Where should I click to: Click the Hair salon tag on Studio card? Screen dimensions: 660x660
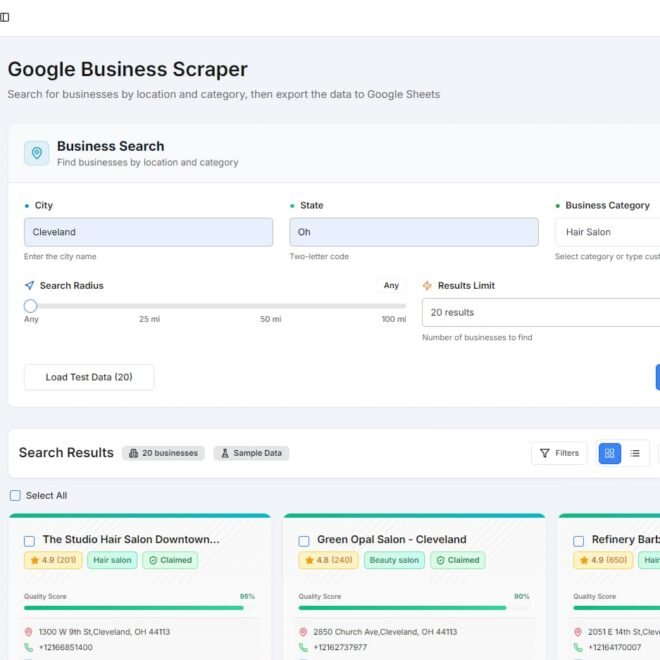point(112,560)
